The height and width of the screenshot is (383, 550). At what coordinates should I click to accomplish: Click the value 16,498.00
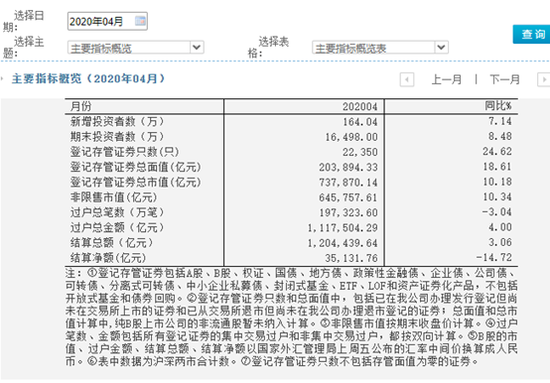[351, 137]
